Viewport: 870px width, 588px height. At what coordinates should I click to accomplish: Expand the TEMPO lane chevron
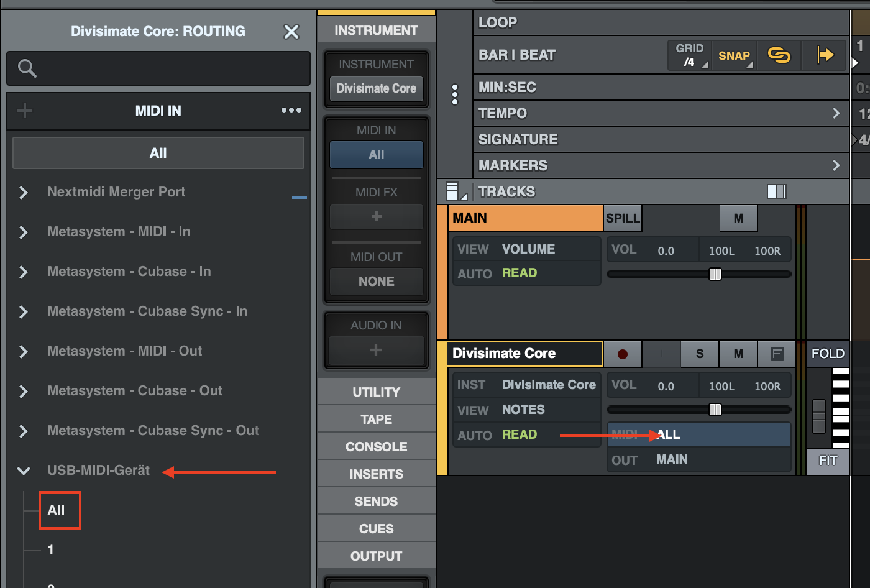[x=836, y=113]
